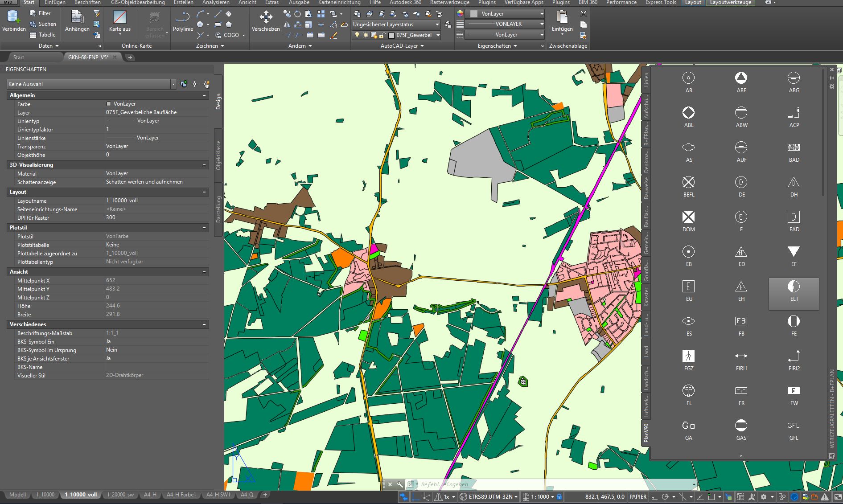Select the ELT palette symbol
Screen dimensions: 843x504
(794, 287)
